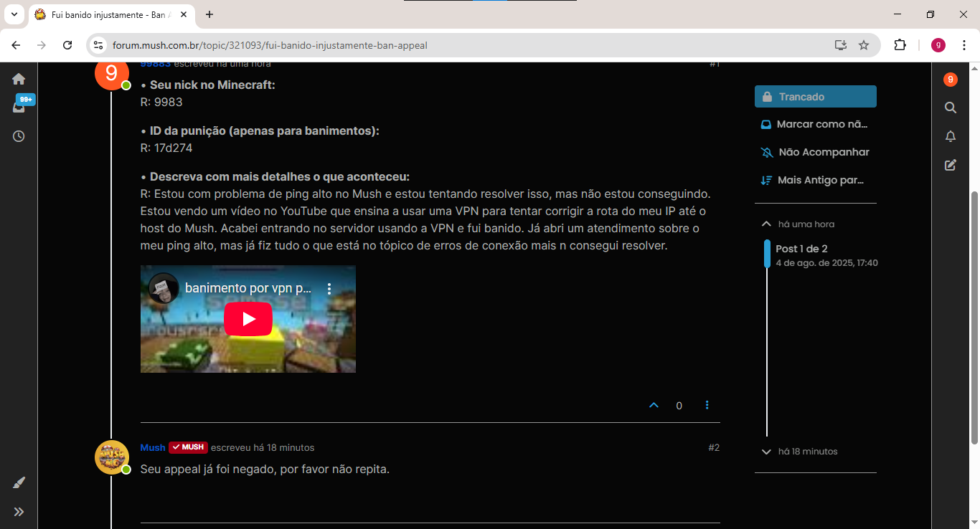Click the address bar URL
980x529 pixels.
click(270, 45)
